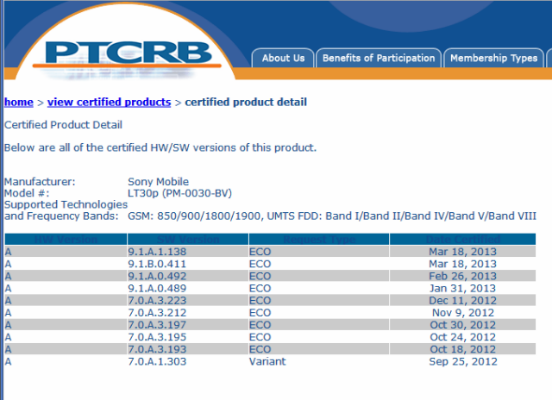Click the Oct 30, 2012 date cell
The width and height of the screenshot is (552, 400).
(463, 325)
